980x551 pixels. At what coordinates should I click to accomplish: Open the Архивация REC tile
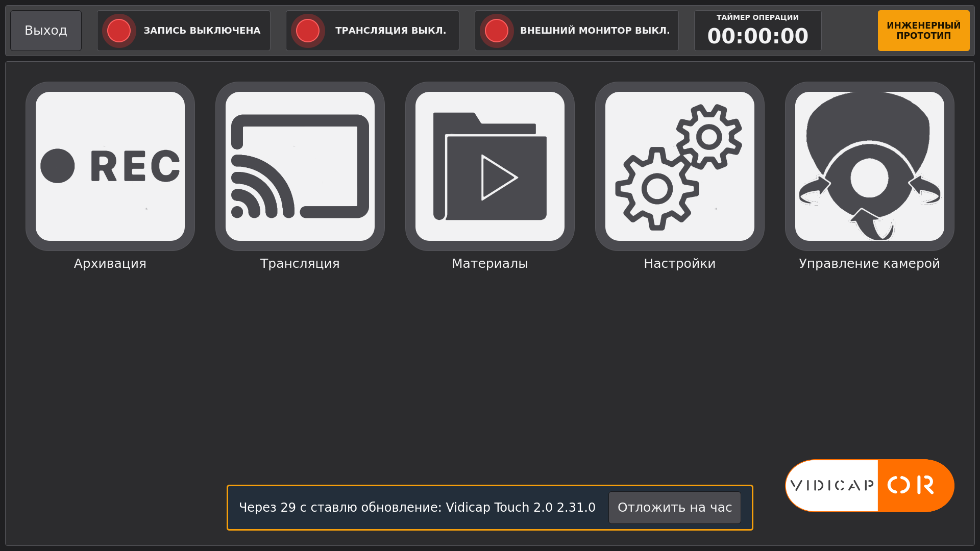pyautogui.click(x=110, y=166)
